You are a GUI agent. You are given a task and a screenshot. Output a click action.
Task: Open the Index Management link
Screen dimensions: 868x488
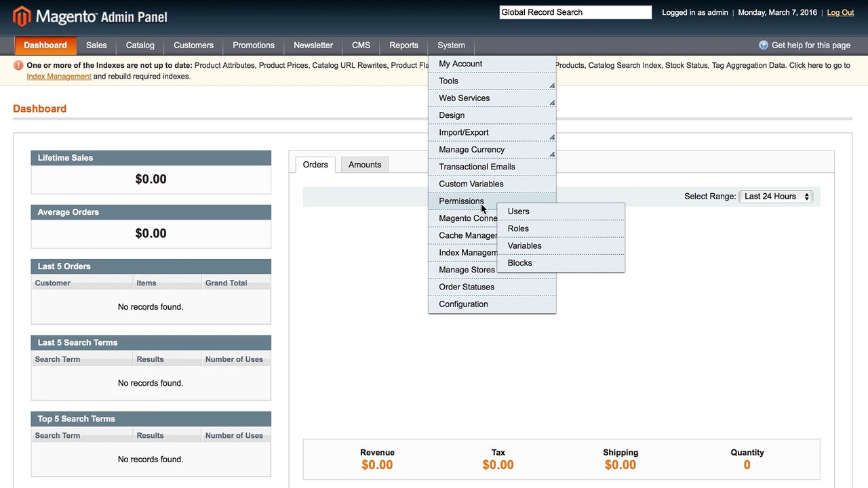tap(59, 77)
